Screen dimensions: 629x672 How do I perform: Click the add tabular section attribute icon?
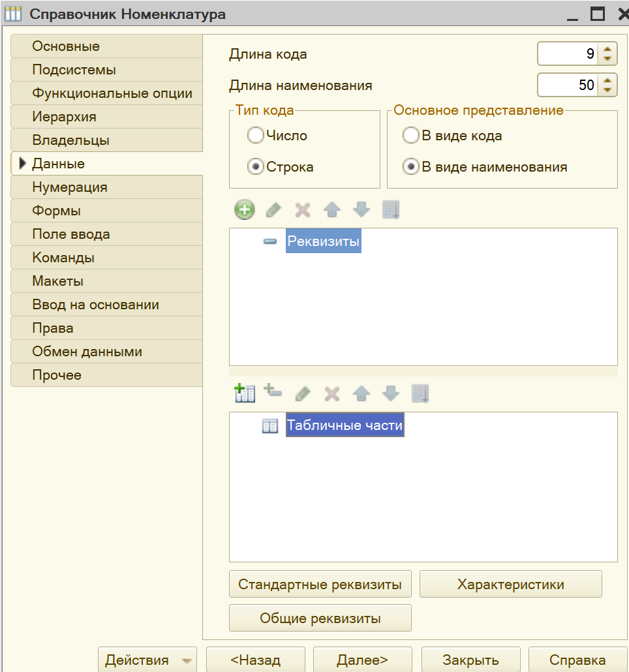[273, 390]
